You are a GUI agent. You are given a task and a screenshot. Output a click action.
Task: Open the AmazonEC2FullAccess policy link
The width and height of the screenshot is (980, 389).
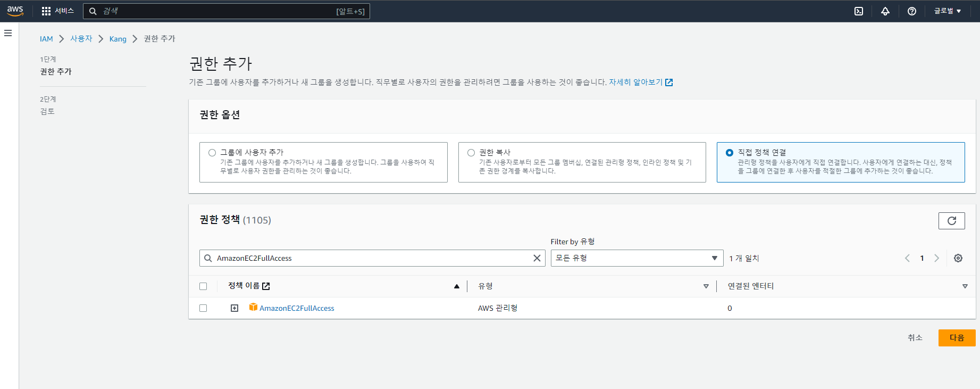[x=297, y=308]
